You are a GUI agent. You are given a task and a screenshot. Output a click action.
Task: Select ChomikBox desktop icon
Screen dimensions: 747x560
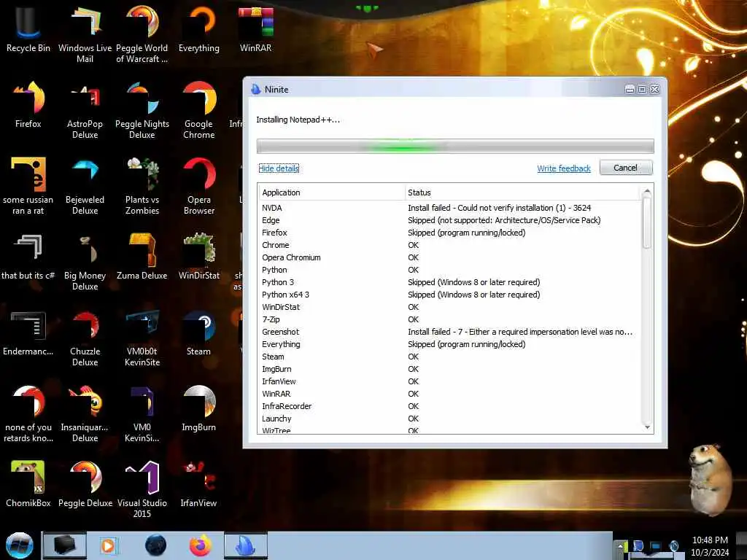(28, 484)
